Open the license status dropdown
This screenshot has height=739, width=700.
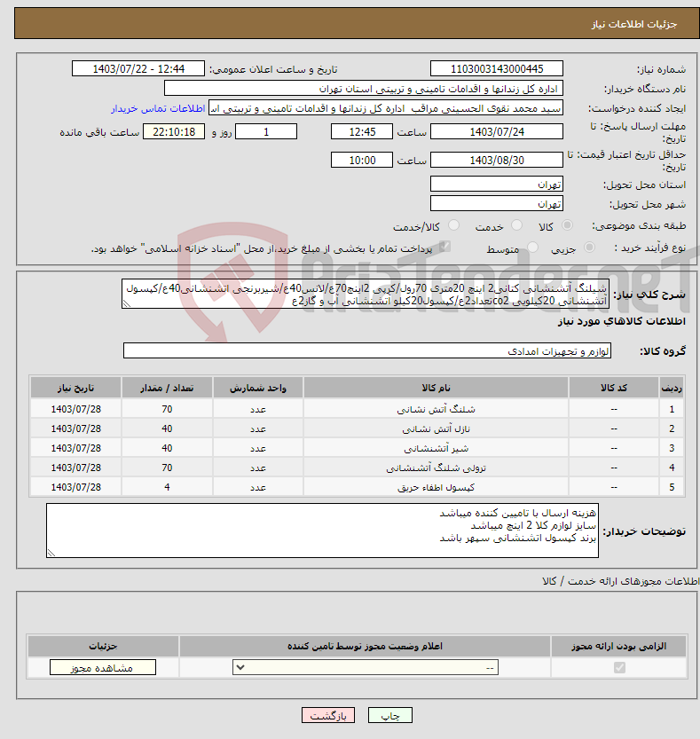click(366, 667)
